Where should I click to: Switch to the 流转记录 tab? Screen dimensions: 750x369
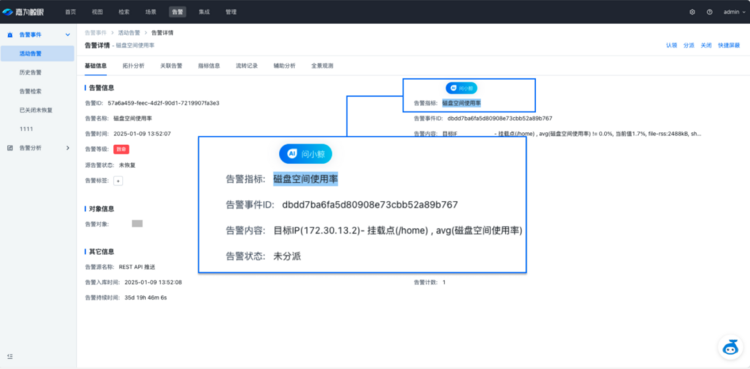coord(247,66)
